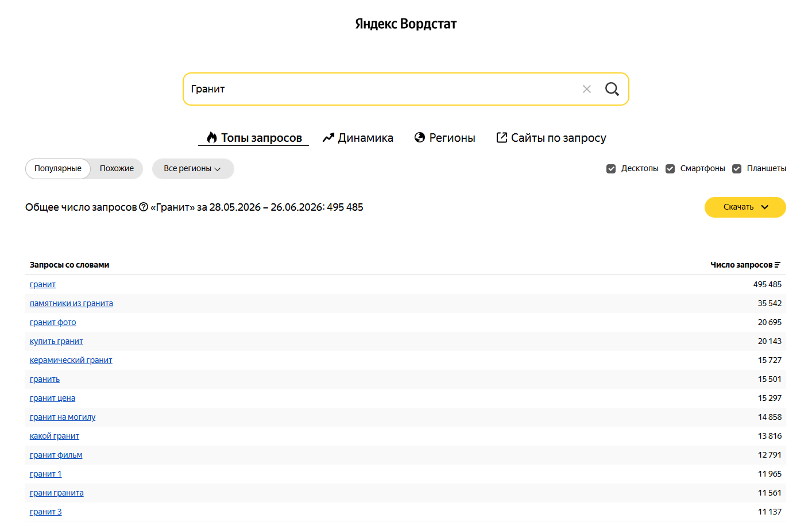
Task: Click the Запросы со словами column header
Action: tap(69, 265)
